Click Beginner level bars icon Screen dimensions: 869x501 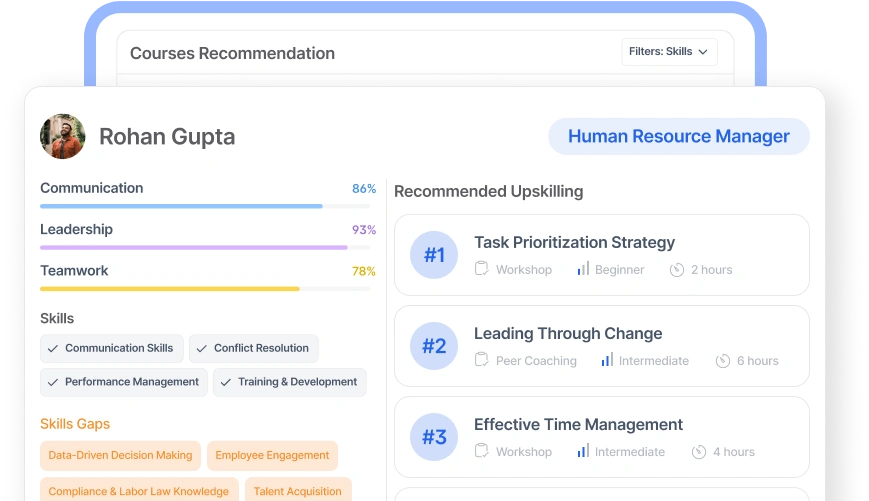click(x=583, y=269)
